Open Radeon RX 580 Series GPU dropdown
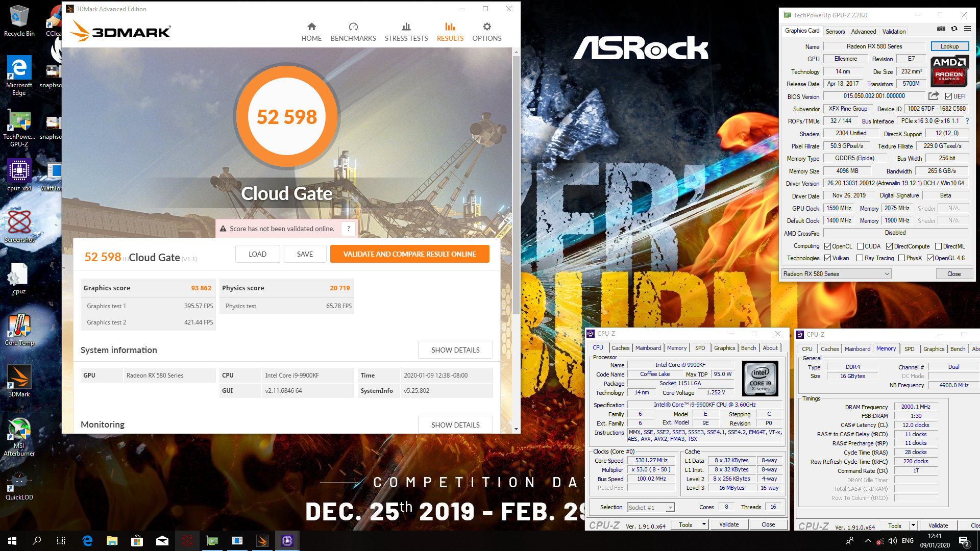Viewport: 980px width, 551px height. (836, 274)
